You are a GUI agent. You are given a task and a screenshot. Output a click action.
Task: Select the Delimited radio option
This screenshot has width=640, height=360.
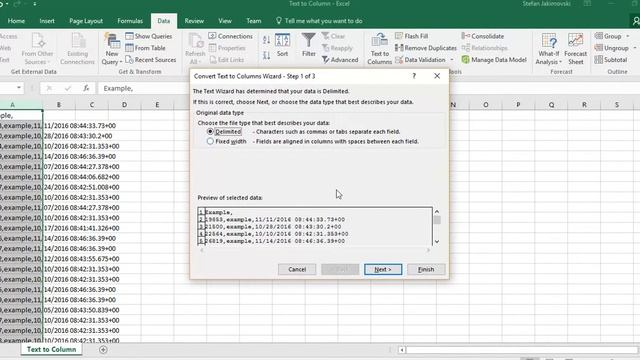210,131
